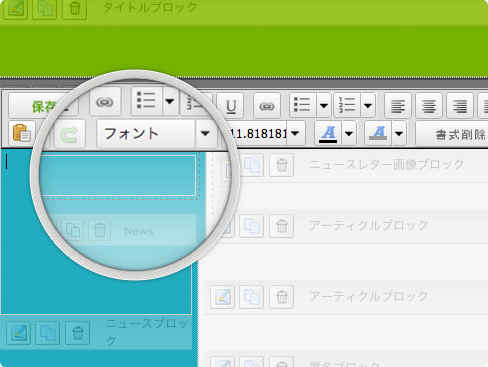Screen dimensions: 488x367
Task: Toggle underline formatting with the U button
Action: pos(230,106)
